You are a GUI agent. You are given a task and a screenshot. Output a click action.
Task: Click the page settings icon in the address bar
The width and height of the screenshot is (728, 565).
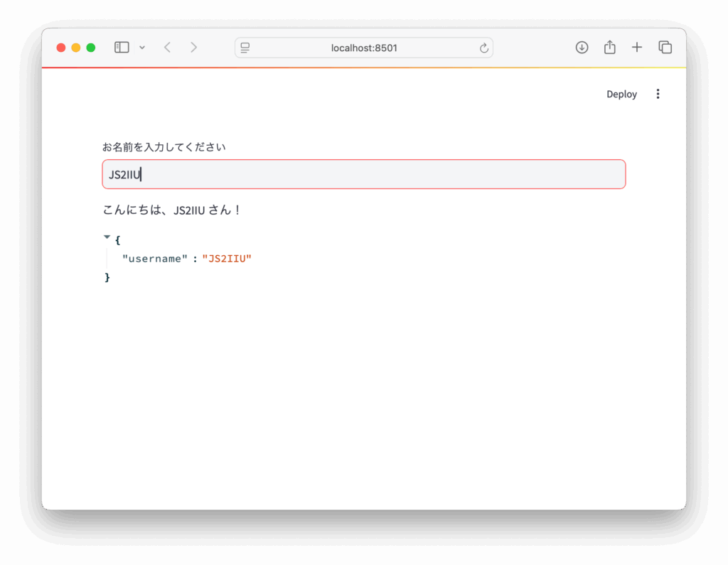[x=245, y=47]
